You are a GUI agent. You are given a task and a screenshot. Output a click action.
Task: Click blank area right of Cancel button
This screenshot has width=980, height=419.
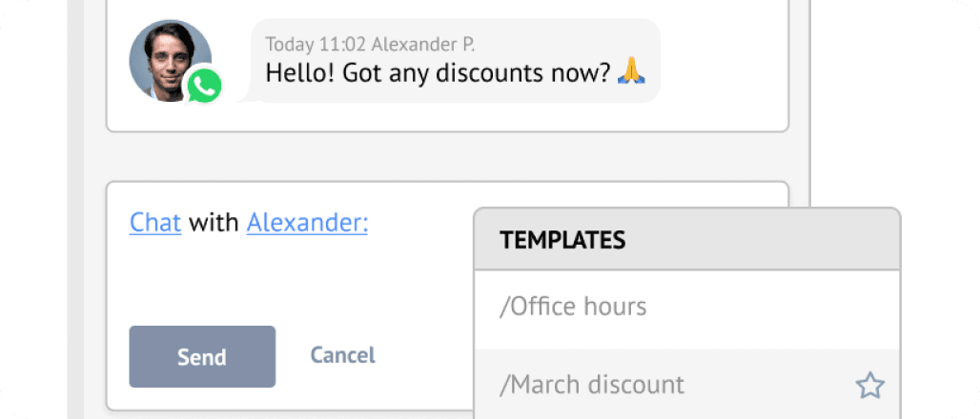click(x=429, y=355)
